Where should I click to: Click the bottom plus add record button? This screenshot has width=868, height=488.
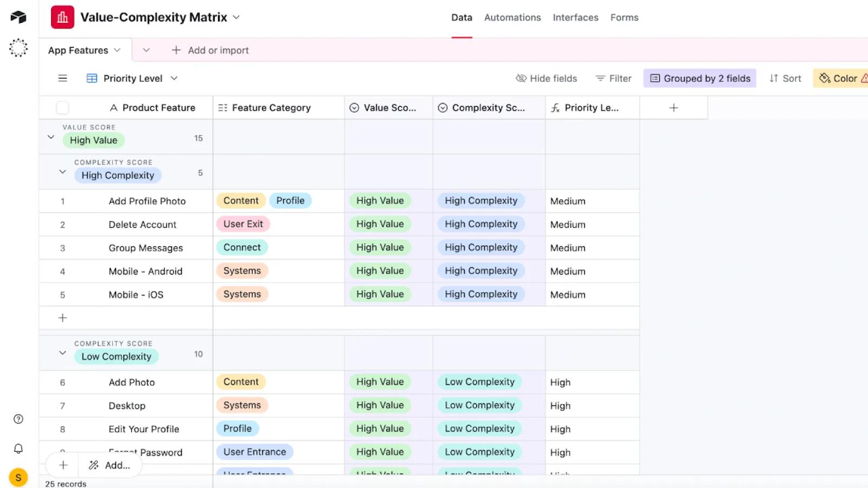[63, 465]
